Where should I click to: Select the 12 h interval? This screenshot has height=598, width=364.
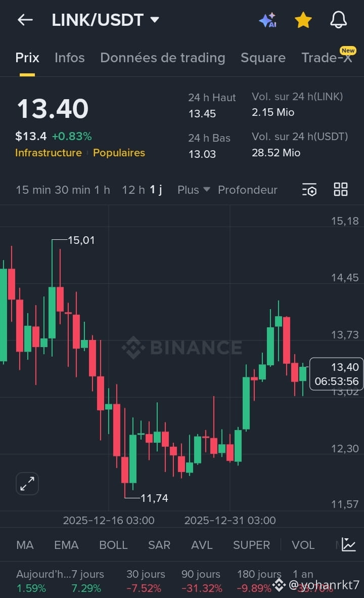(x=133, y=190)
